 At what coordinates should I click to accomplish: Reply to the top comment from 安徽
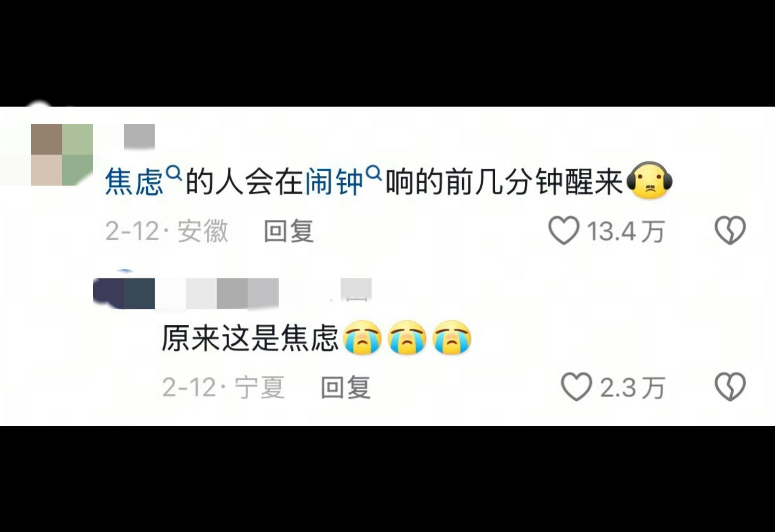(289, 231)
